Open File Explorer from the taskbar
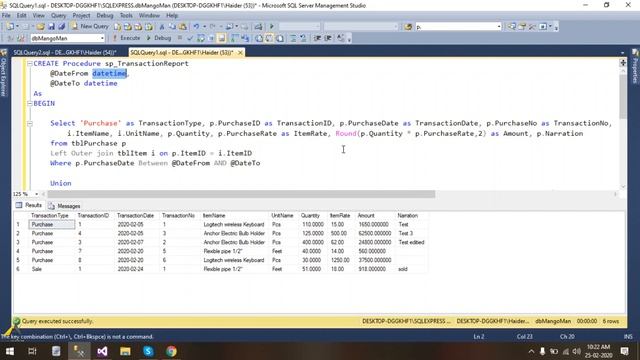 tap(125, 351)
